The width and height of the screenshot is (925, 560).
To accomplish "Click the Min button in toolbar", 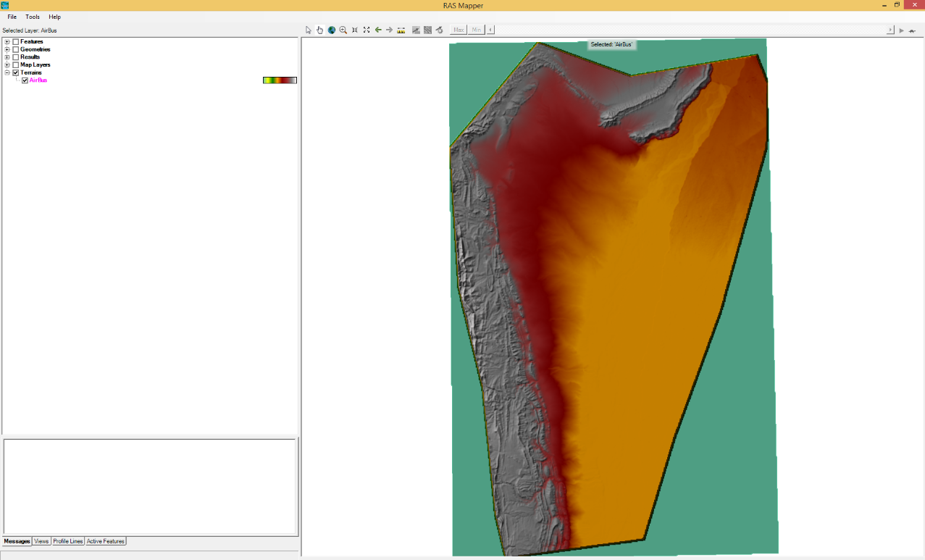I will click(476, 30).
